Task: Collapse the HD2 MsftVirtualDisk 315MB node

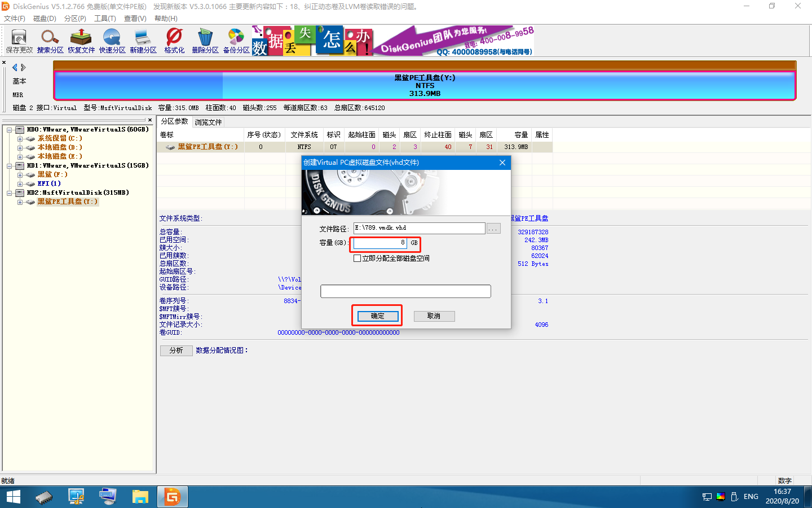Action: tap(10, 193)
